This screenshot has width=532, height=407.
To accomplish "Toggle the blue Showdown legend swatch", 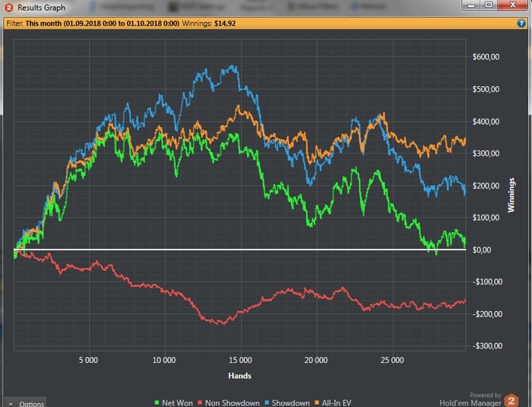I will [x=267, y=403].
